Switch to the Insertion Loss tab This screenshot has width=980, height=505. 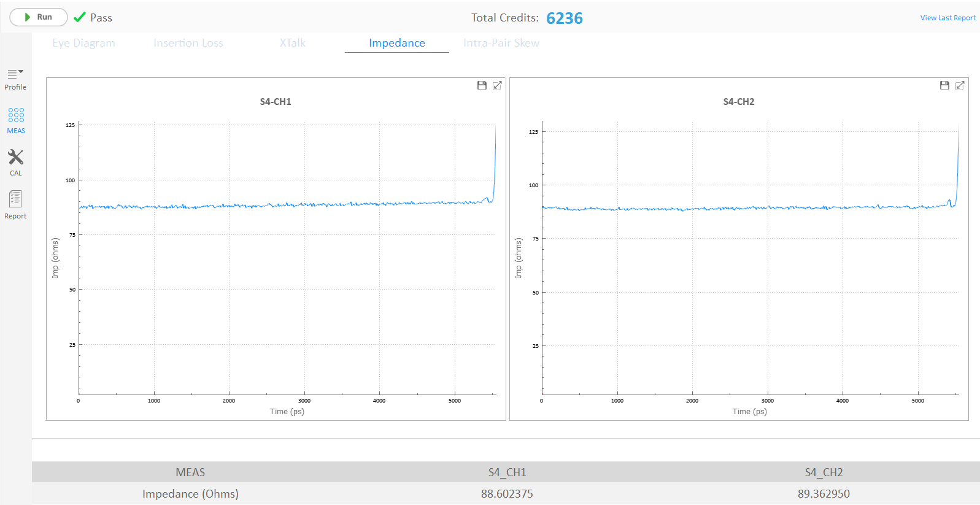[188, 43]
